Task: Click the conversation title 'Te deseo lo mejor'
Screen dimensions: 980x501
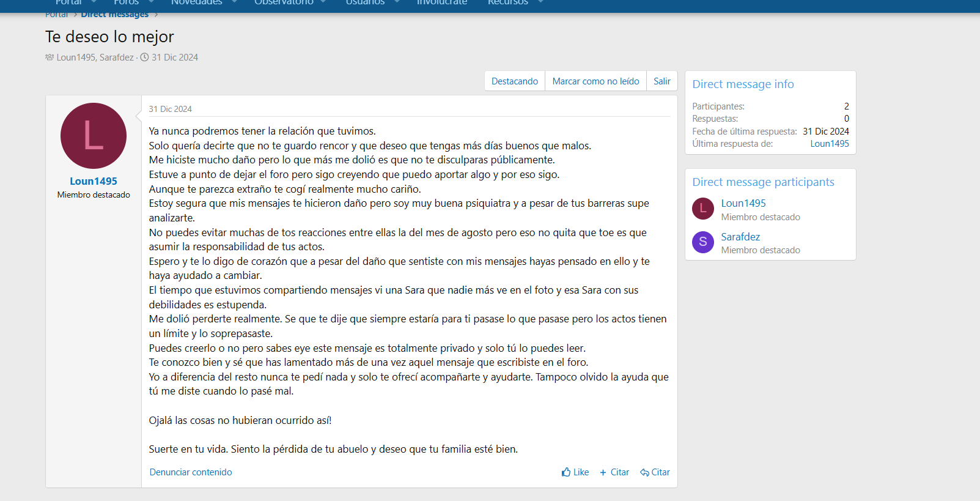Action: (x=109, y=37)
